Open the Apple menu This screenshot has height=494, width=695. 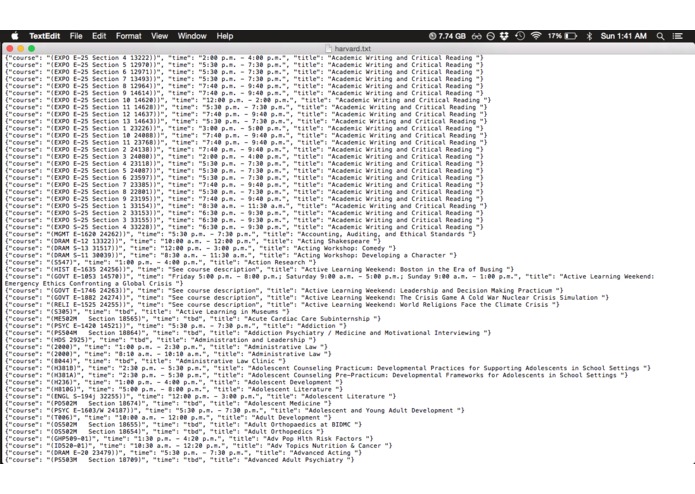pyautogui.click(x=15, y=36)
